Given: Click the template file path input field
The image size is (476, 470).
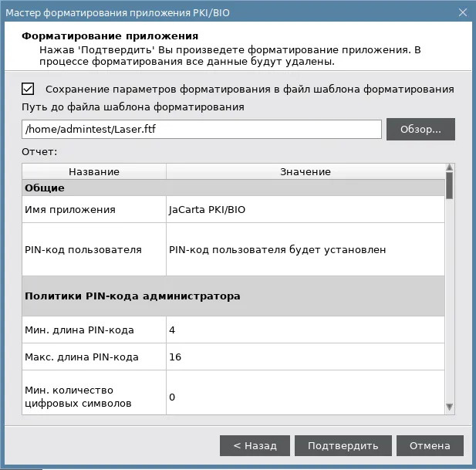Looking at the screenshot, I should pyautogui.click(x=201, y=130).
